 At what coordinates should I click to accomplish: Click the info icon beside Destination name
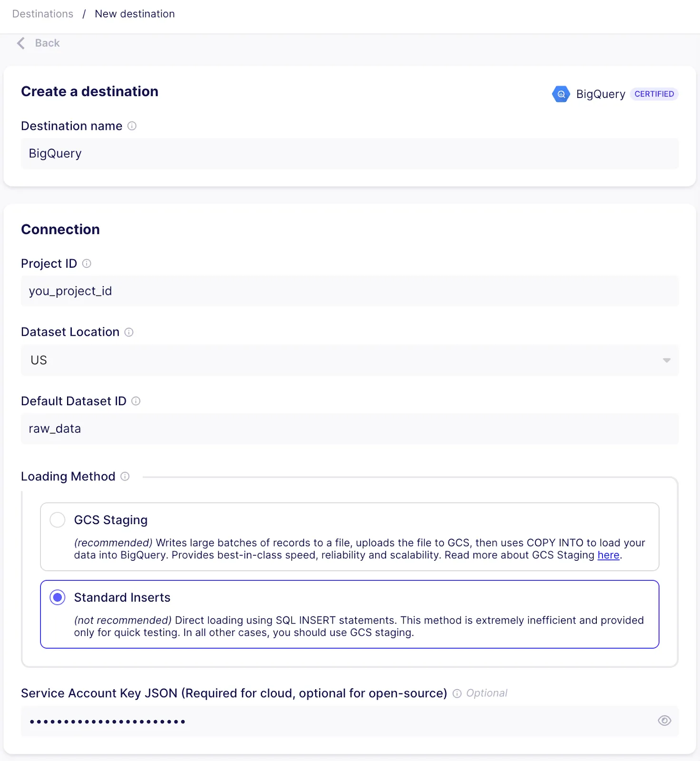click(x=132, y=126)
